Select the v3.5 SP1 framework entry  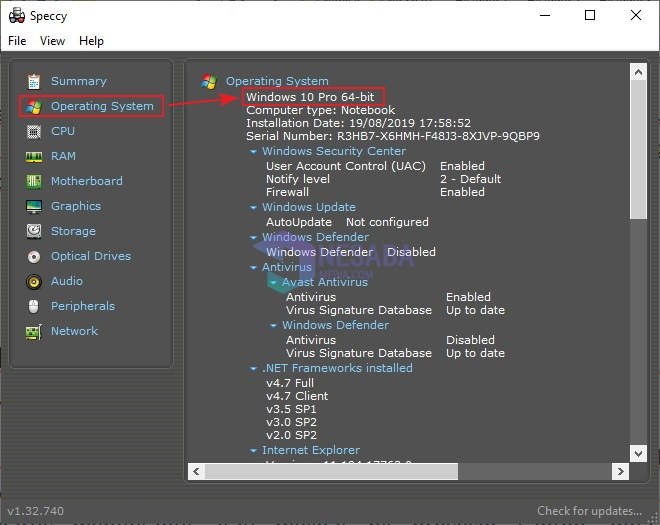tap(291, 409)
